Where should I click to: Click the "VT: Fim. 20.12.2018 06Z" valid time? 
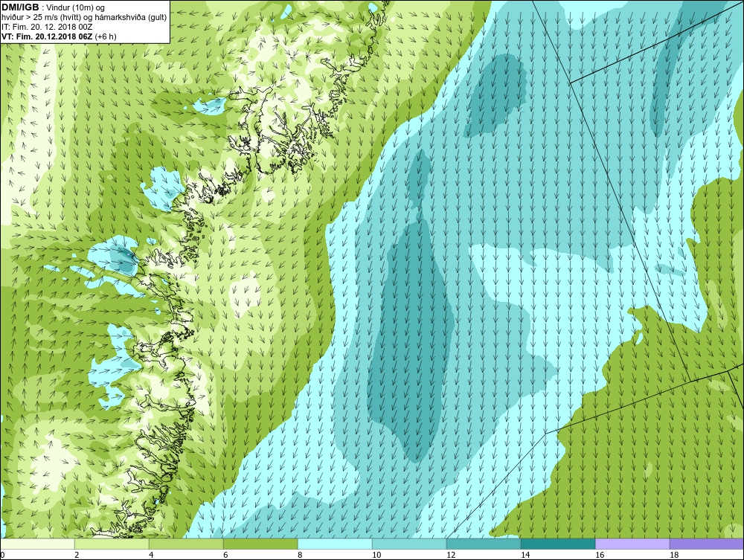click(x=48, y=36)
